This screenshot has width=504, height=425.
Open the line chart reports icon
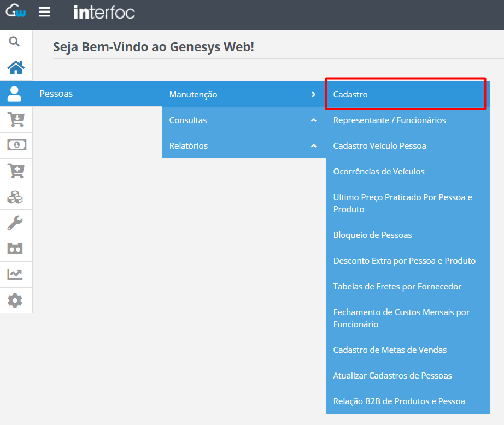tap(15, 274)
